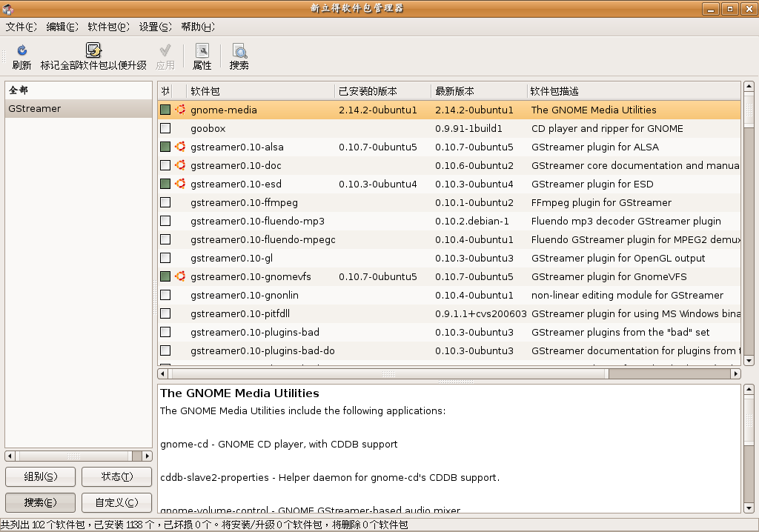This screenshot has width=759, height=532.
Task: Click the package list horizontal scrollbar thumb
Action: tap(388, 373)
